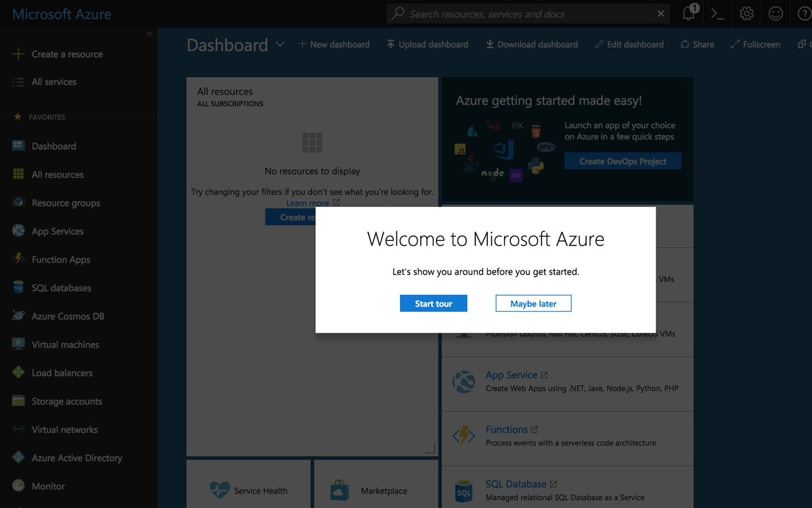Click Upload dashboard

point(427,45)
